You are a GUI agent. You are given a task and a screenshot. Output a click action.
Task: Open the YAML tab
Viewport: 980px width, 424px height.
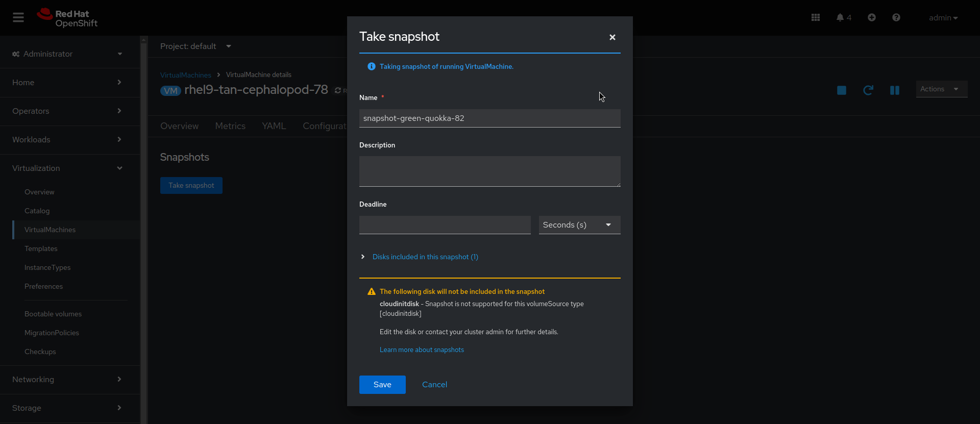point(274,126)
